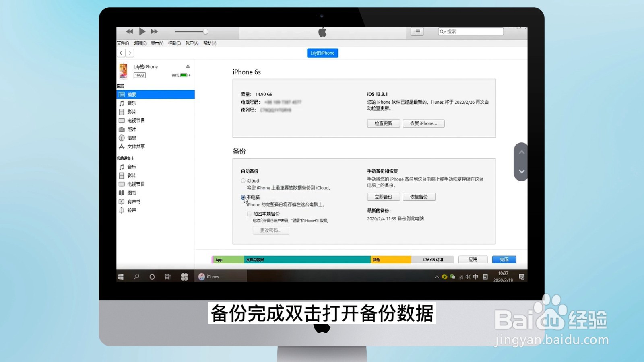Open the 控制(C) menu
This screenshot has height=362, width=644.
click(x=174, y=43)
